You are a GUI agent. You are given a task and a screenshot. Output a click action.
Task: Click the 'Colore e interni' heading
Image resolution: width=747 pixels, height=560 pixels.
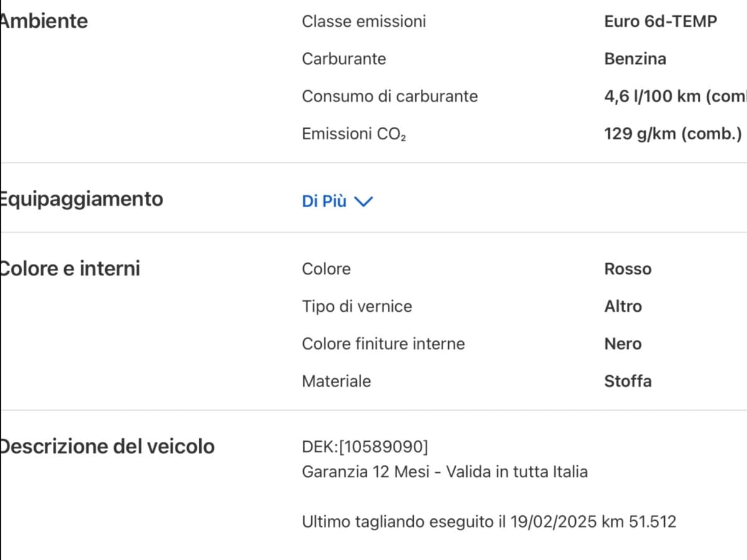coord(70,268)
